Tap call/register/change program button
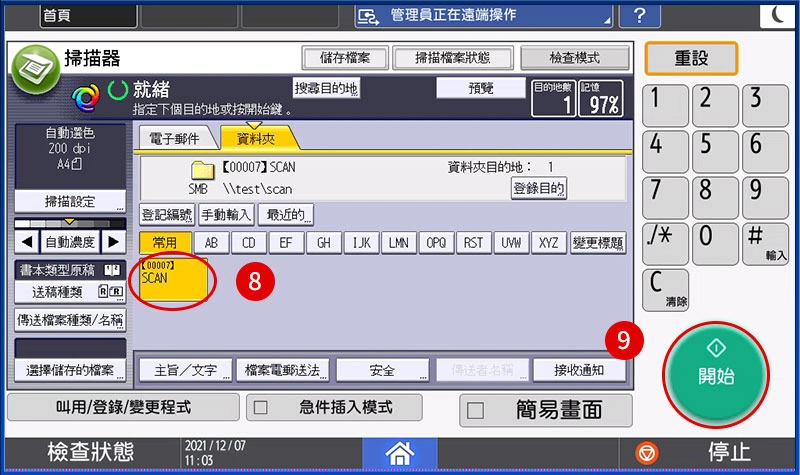This screenshot has height=475, width=800. (123, 407)
